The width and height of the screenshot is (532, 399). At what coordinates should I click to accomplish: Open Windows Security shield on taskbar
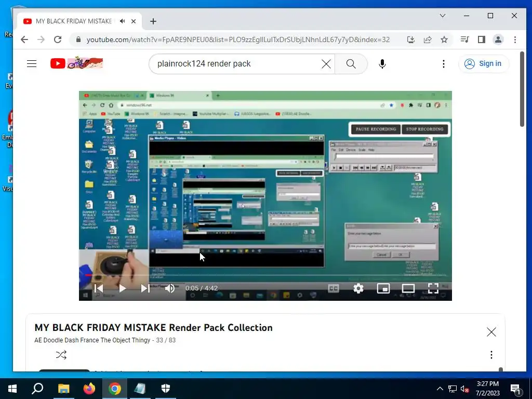point(166,389)
